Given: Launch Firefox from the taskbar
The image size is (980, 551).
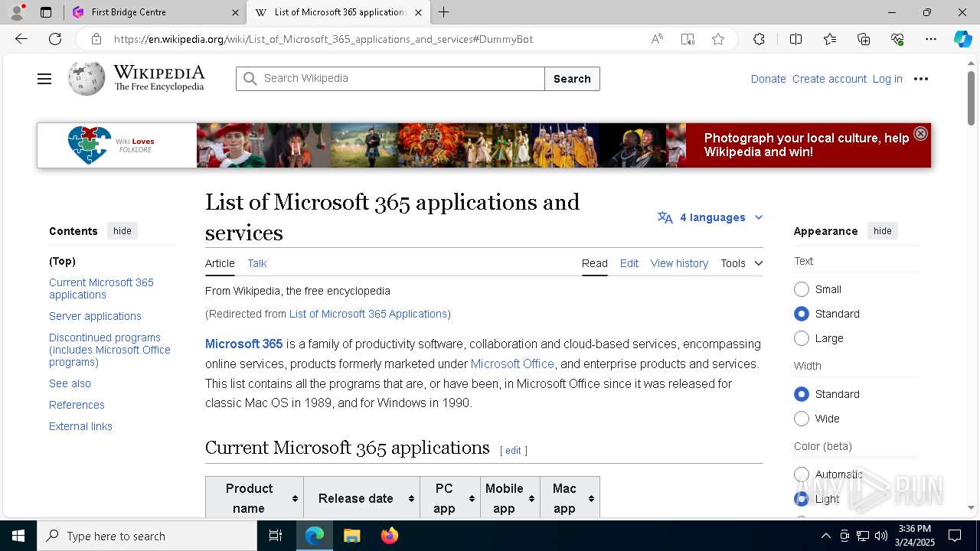Looking at the screenshot, I should click(389, 536).
